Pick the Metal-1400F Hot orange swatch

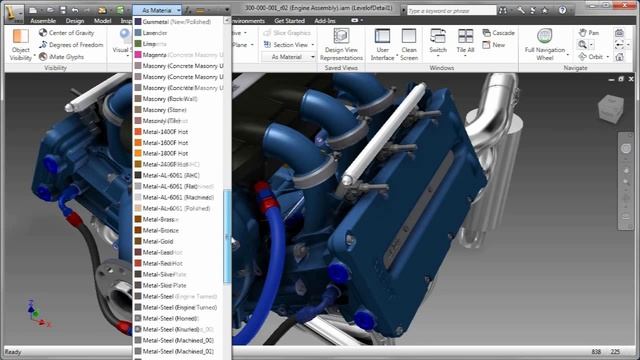[138, 131]
